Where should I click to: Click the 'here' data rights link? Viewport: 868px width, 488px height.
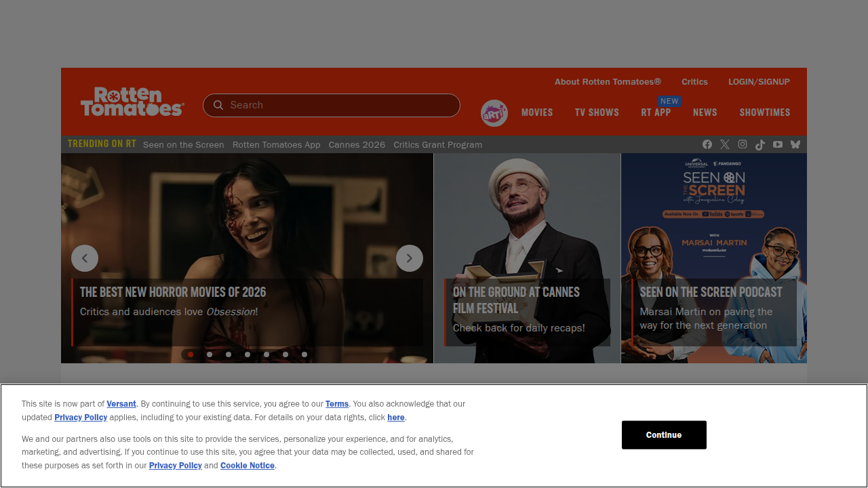click(x=396, y=418)
